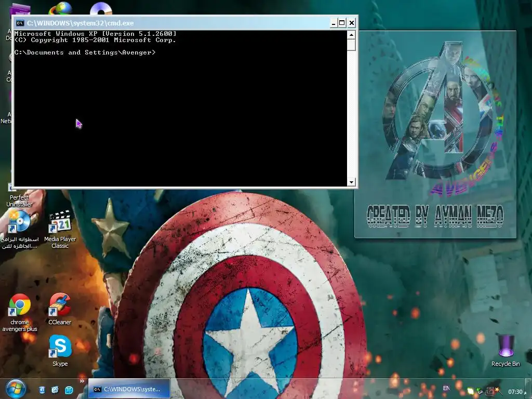Click the Windows Start orb

(16, 390)
